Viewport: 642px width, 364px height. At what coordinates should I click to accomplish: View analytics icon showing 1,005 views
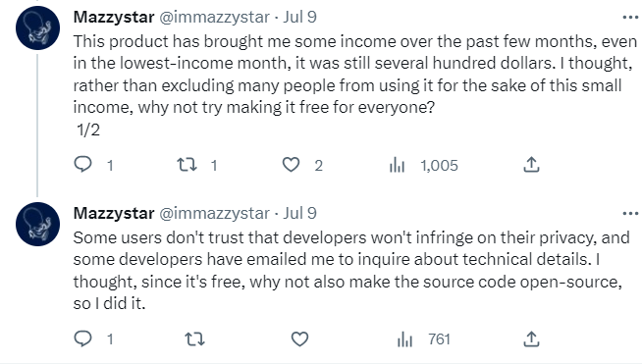coord(398,165)
